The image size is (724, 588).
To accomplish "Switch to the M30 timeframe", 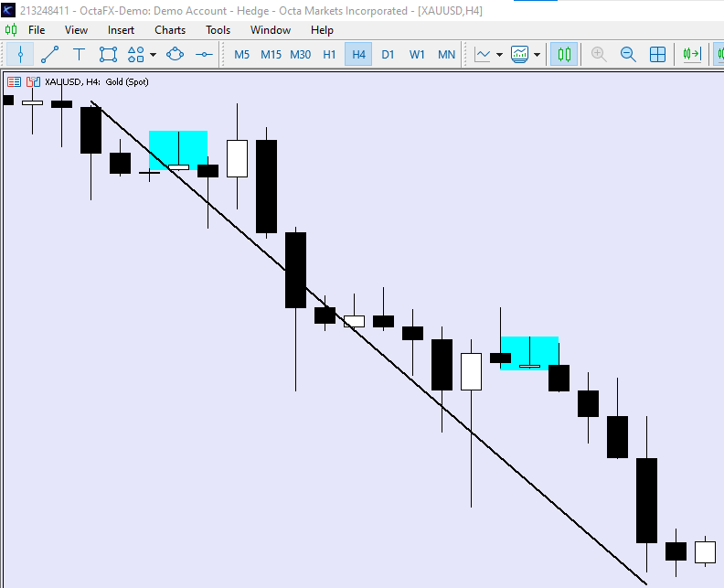I will click(300, 55).
